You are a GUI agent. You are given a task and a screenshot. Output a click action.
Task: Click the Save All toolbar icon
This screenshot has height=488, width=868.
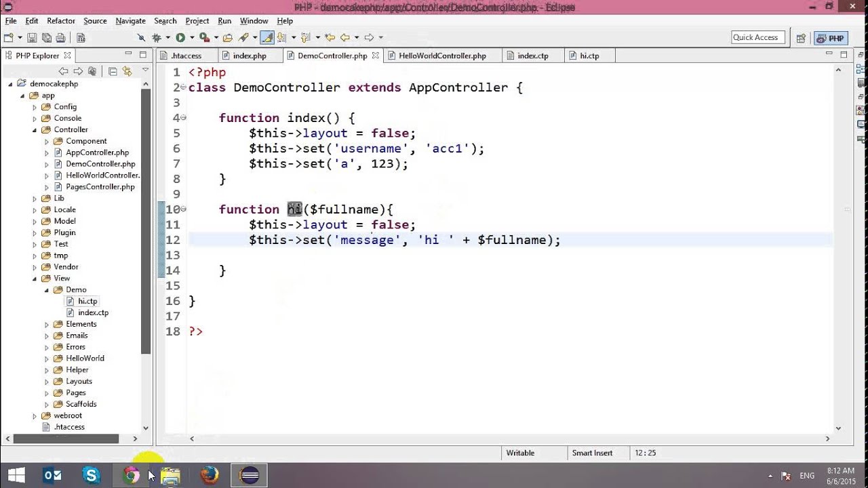pos(46,38)
